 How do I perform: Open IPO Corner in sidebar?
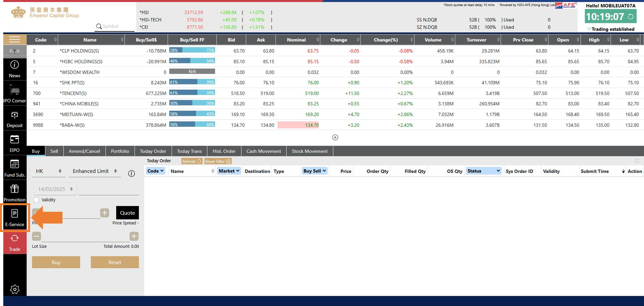(15, 94)
